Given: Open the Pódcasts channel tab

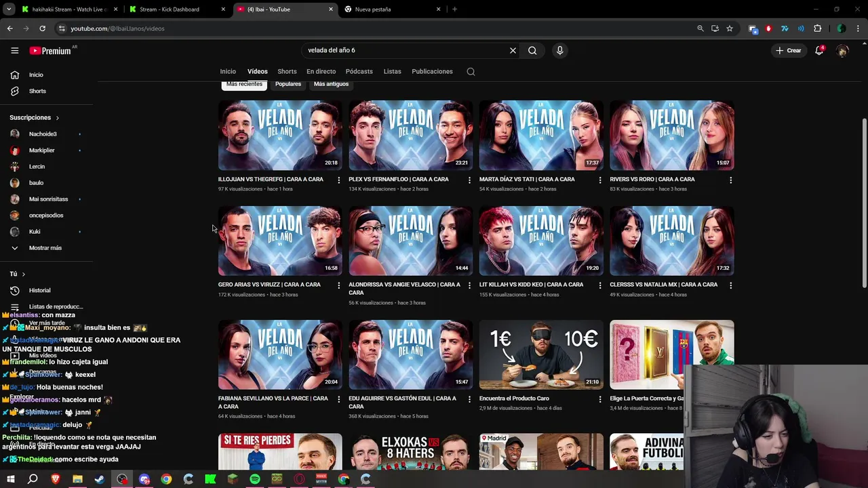Looking at the screenshot, I should coord(359,71).
